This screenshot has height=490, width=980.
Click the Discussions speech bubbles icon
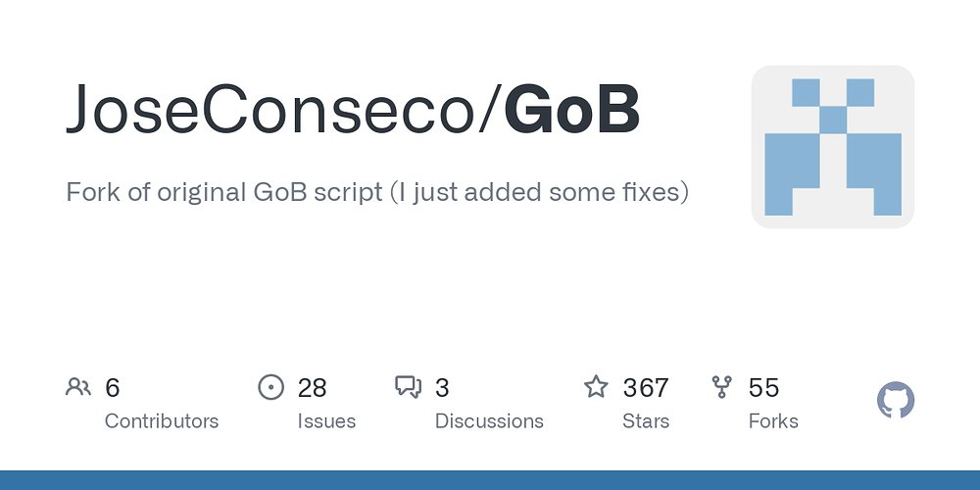click(408, 387)
